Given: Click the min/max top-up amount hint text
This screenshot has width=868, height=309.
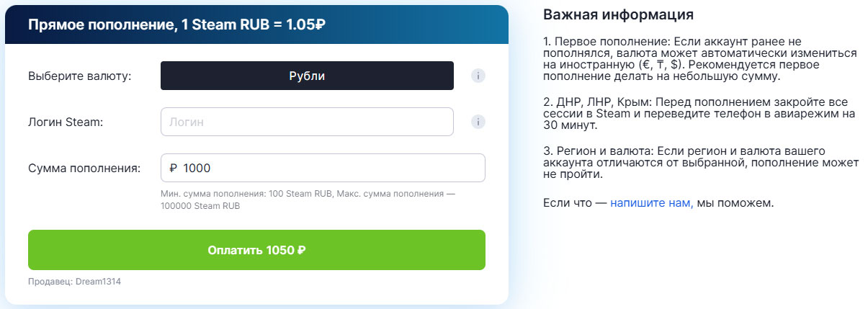Looking at the screenshot, I should click(x=308, y=200).
